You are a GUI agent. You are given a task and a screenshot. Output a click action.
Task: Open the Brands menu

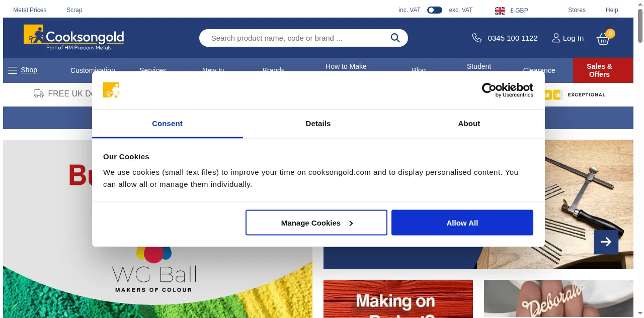point(274,70)
